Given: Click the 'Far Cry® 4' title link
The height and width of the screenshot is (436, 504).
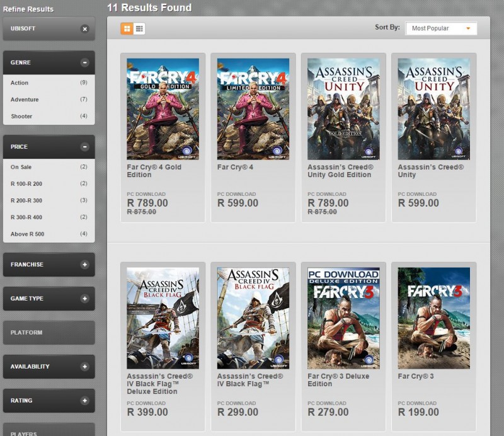Looking at the screenshot, I should (235, 167).
